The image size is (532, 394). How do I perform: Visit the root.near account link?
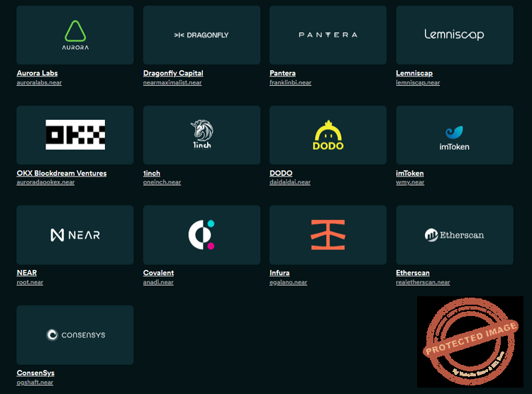point(30,282)
